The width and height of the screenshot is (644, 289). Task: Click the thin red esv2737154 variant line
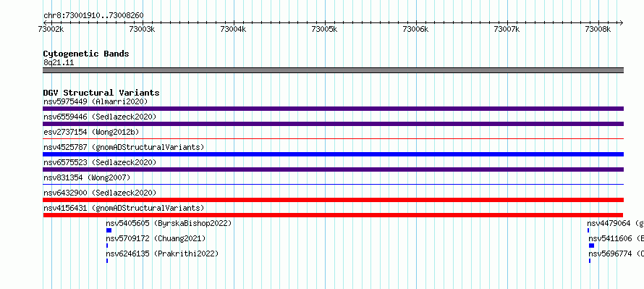coord(333,139)
